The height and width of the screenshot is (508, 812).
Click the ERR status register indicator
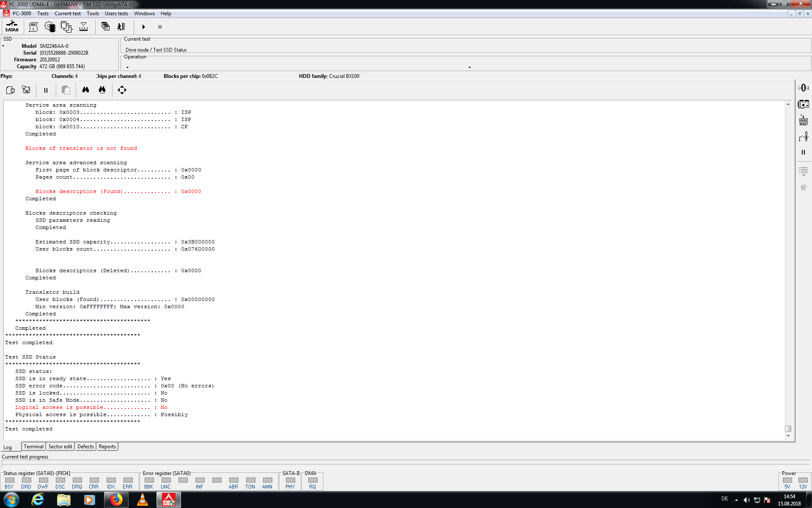pyautogui.click(x=128, y=480)
